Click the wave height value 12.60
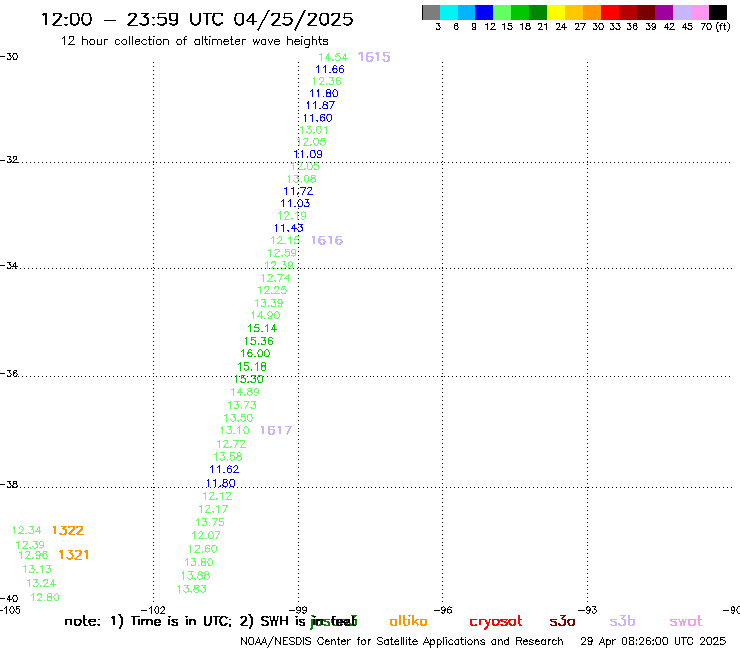 point(203,549)
